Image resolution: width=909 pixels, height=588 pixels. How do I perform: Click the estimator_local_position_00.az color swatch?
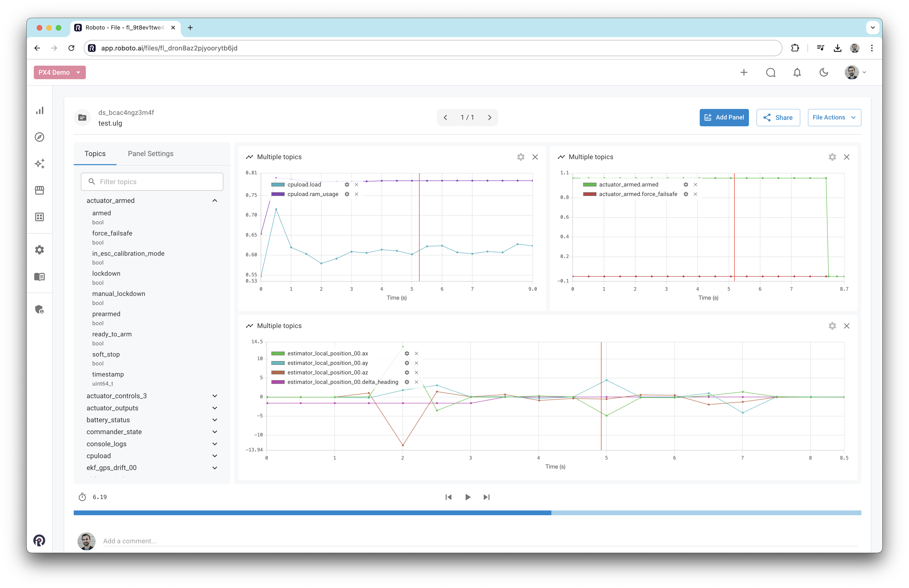click(x=278, y=373)
